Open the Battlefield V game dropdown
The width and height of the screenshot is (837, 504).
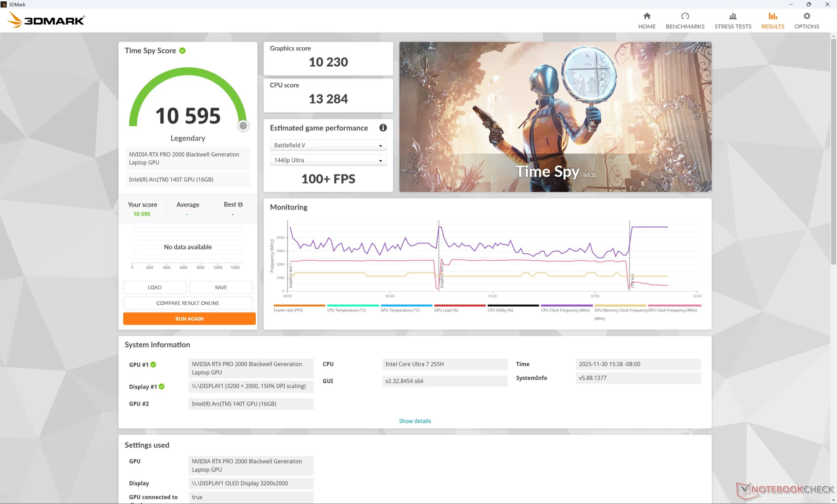pos(328,145)
